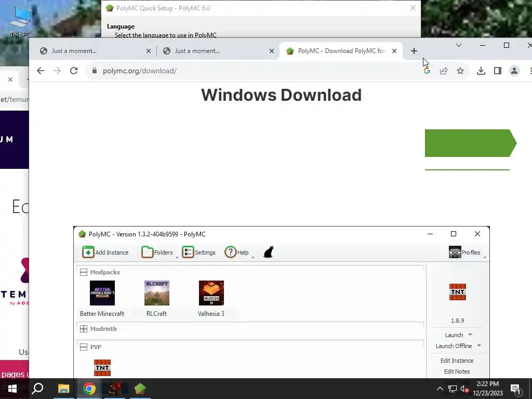532x399 pixels.
Task: Close the PolyMC Quick Setup dialog
Action: coord(413,8)
